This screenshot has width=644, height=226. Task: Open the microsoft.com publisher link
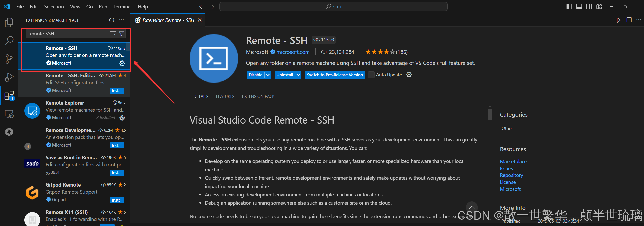pyautogui.click(x=293, y=52)
